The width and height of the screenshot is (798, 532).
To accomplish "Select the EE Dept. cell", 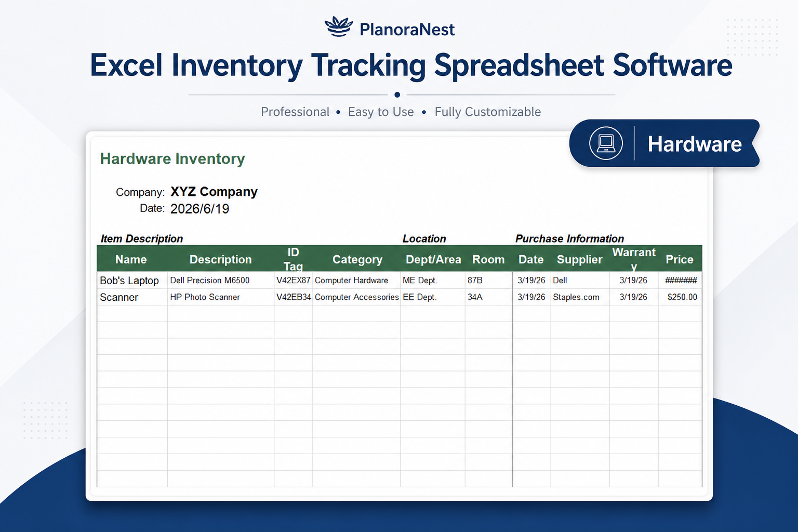I will [x=433, y=297].
